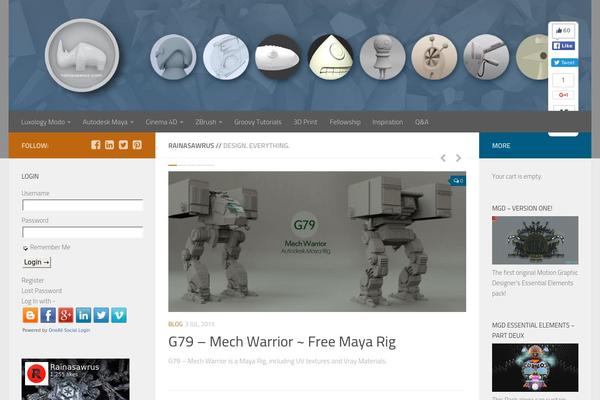Log in with Google Plus icon

pyautogui.click(x=65, y=315)
